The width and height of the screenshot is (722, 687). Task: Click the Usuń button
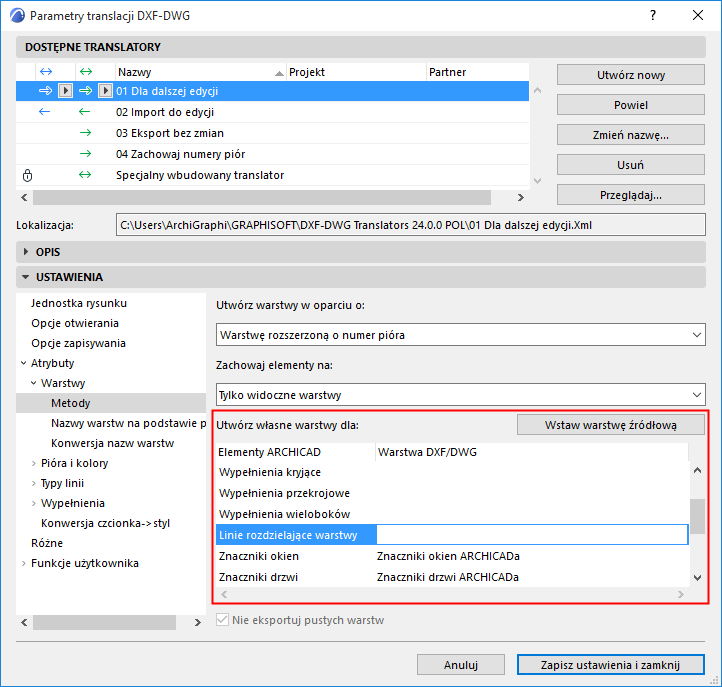coord(630,165)
